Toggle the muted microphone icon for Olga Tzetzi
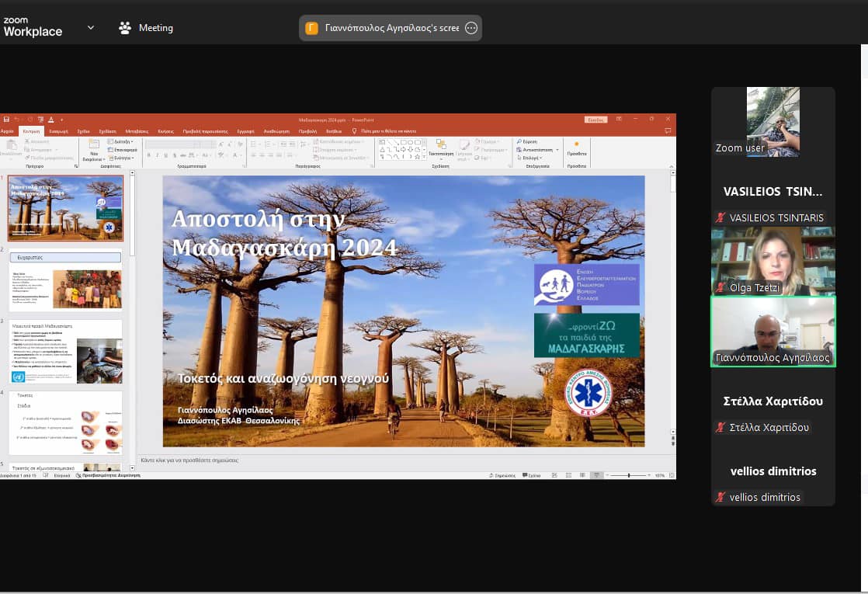 click(720, 288)
